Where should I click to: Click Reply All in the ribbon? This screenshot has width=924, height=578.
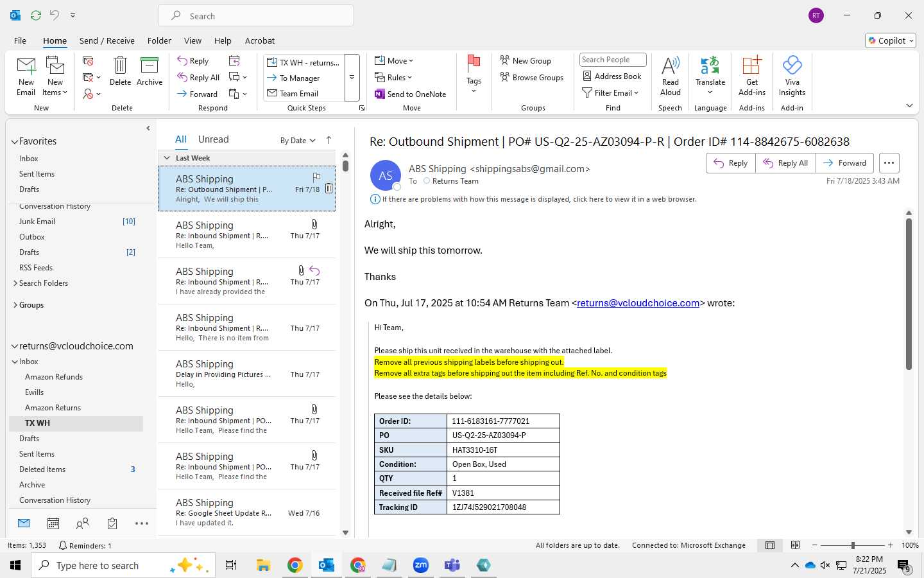pyautogui.click(x=198, y=78)
